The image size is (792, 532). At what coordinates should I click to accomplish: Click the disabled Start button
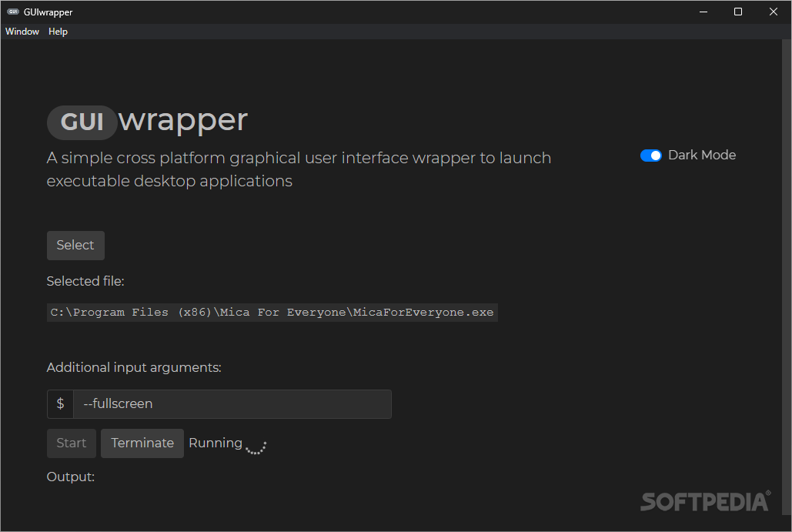coord(72,443)
